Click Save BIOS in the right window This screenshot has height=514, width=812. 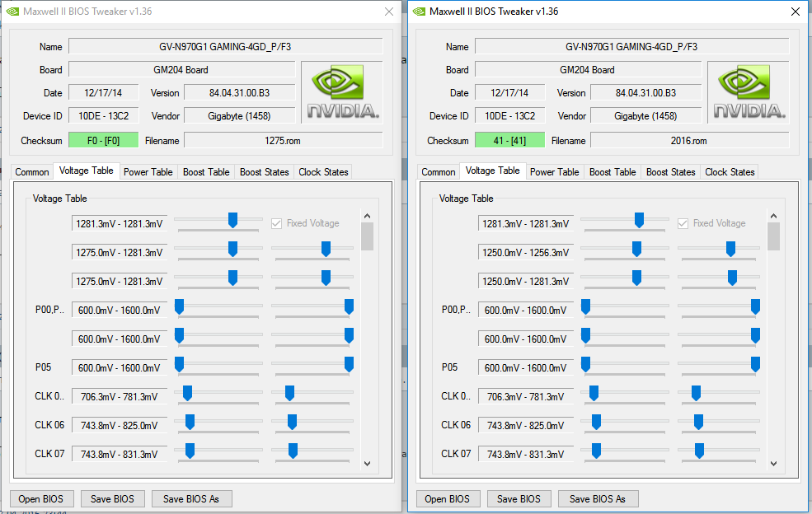click(519, 499)
